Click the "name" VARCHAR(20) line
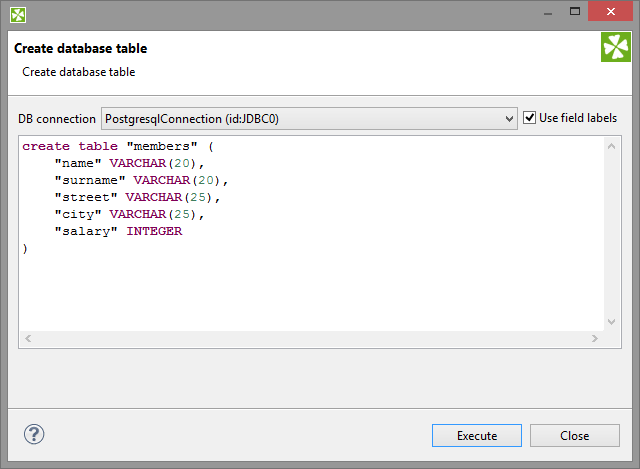 click(x=129, y=163)
